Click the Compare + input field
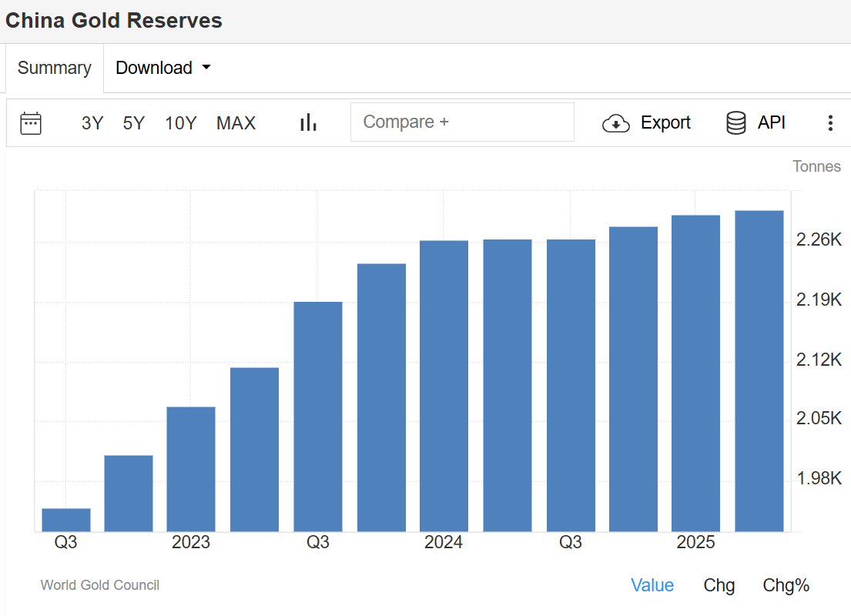 click(x=462, y=122)
